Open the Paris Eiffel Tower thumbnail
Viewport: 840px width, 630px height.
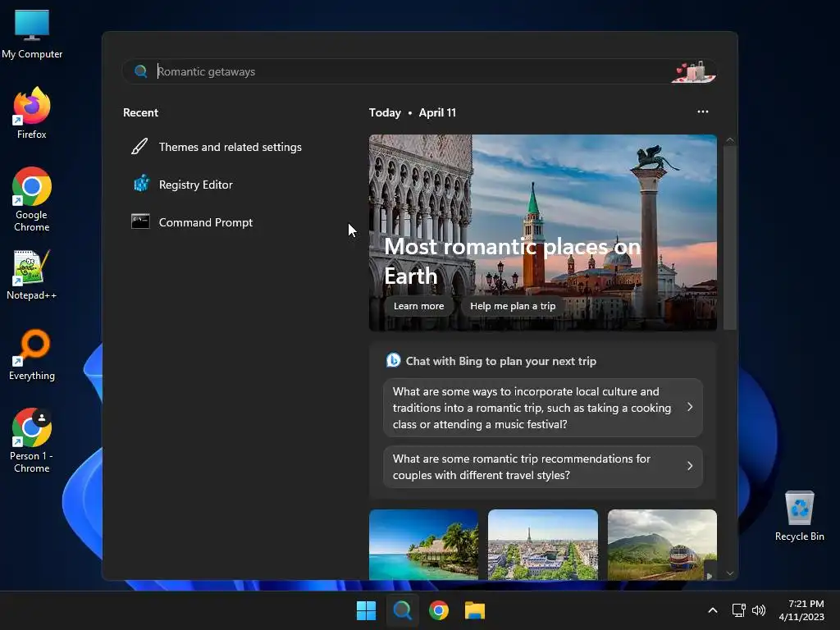tap(543, 545)
